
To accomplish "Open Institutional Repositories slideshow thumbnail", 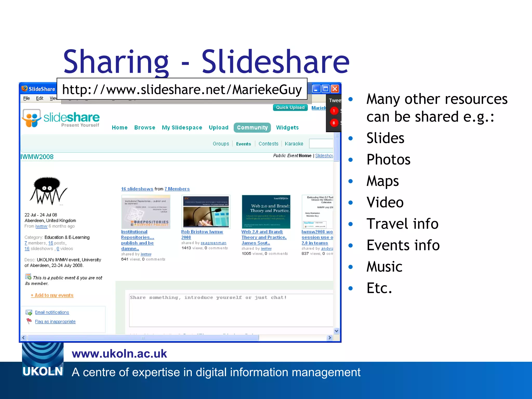I will point(146,212).
